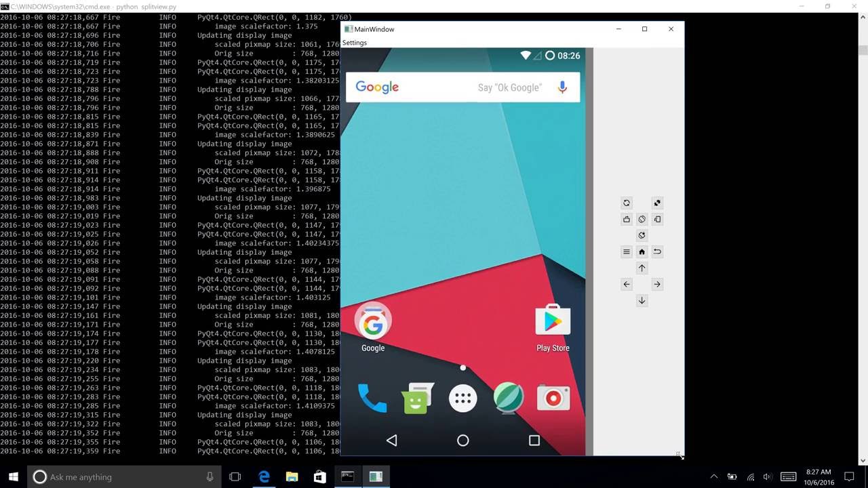Click the screen rotation button
The image size is (868, 488).
point(642,219)
